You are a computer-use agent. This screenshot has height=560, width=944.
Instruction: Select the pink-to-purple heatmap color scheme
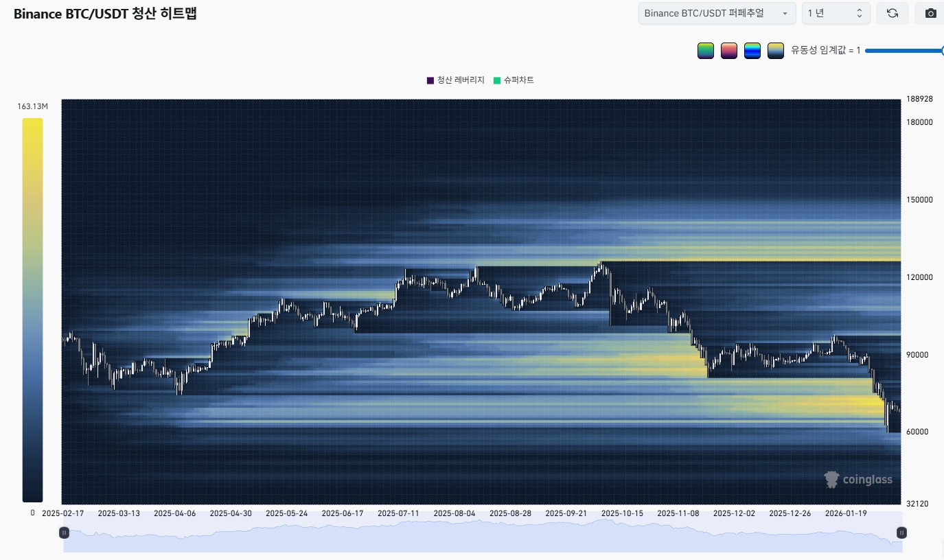[x=729, y=51]
